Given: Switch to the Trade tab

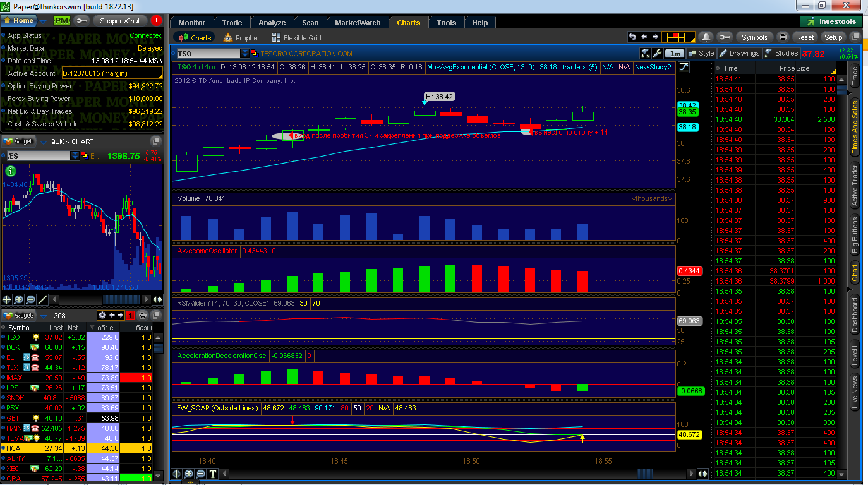Looking at the screenshot, I should click(x=232, y=22).
